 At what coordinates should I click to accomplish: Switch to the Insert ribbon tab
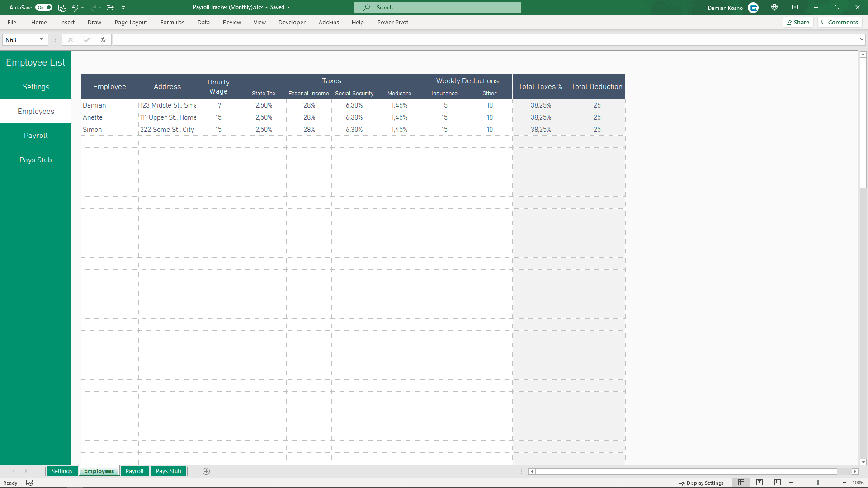pos(67,22)
